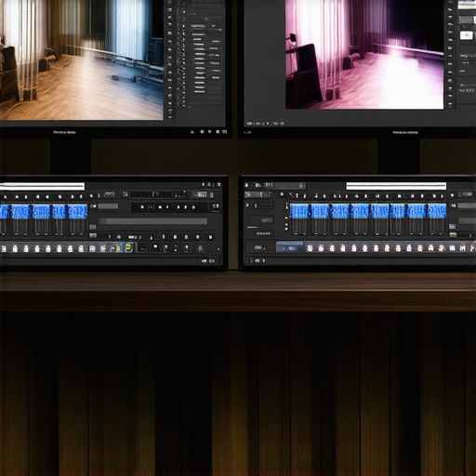Select the pink-tinted room preview on the upper-right monitor
The height and width of the screenshot is (476, 476).
click(364, 54)
